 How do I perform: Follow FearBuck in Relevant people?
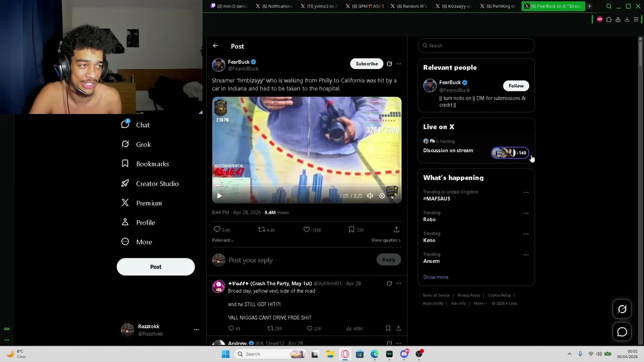[x=516, y=85]
